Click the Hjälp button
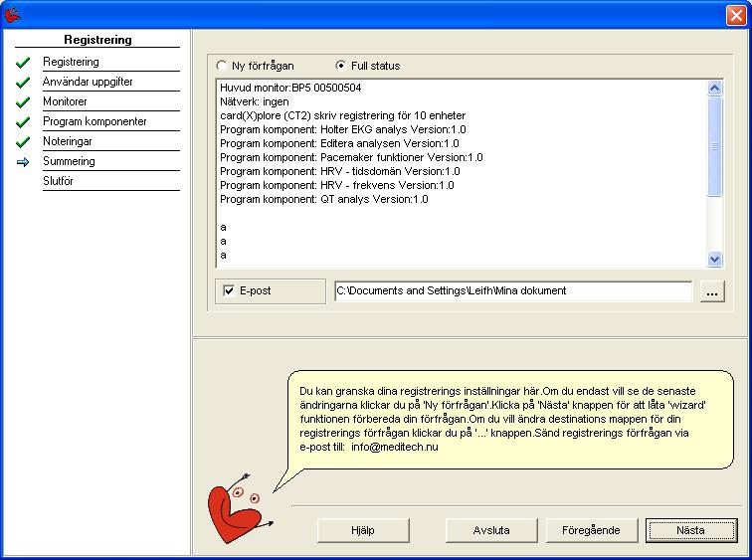This screenshot has height=560, width=752. (x=363, y=530)
